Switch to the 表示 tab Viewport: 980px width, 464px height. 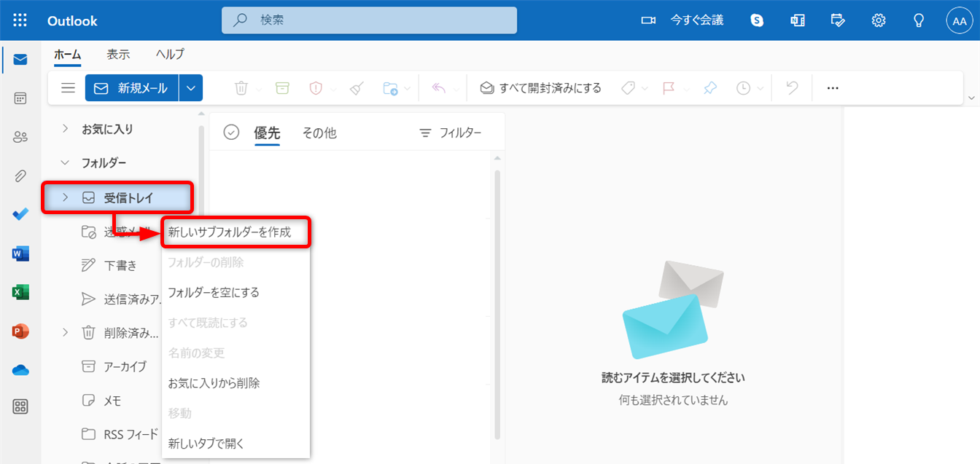118,54
